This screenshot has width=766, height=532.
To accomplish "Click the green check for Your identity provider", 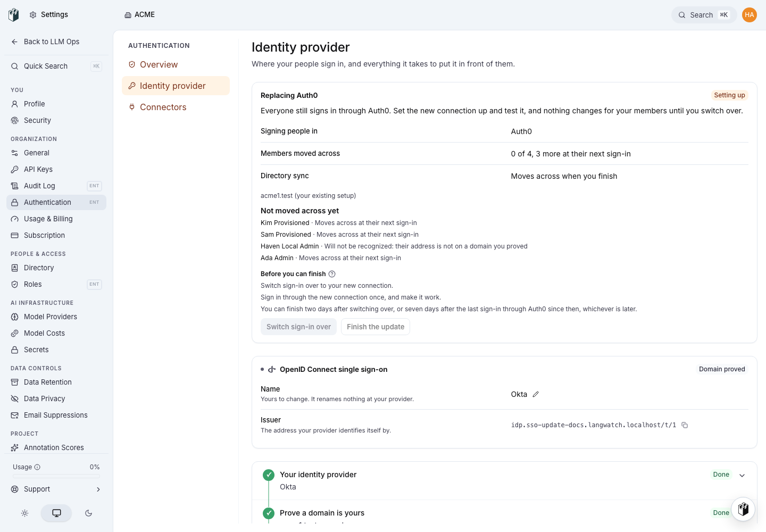I will (x=269, y=475).
